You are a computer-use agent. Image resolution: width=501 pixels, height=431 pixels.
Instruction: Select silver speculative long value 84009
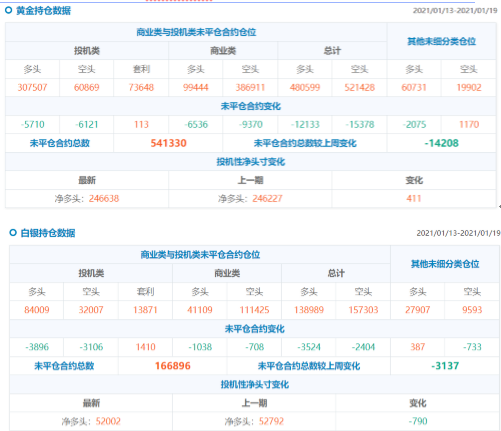coord(37,310)
